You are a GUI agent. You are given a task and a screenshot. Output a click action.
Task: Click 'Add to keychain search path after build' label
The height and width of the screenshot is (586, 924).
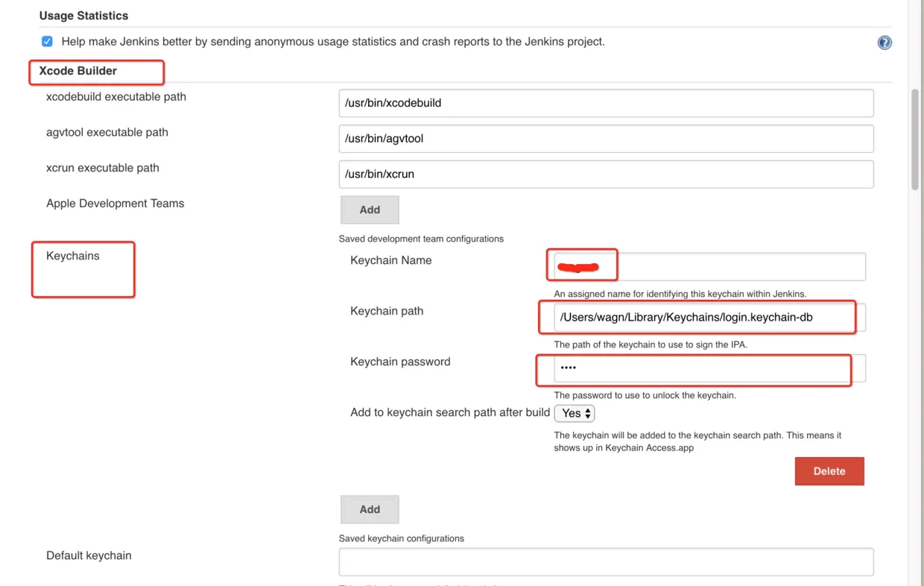[450, 412]
